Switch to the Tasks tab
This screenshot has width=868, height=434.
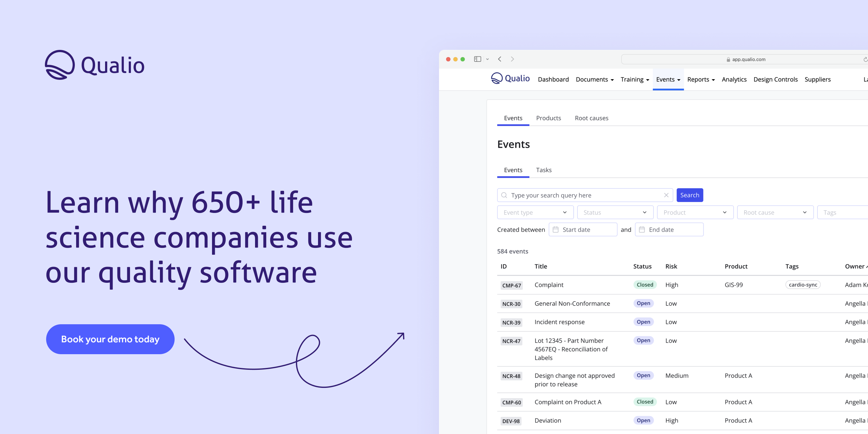543,170
